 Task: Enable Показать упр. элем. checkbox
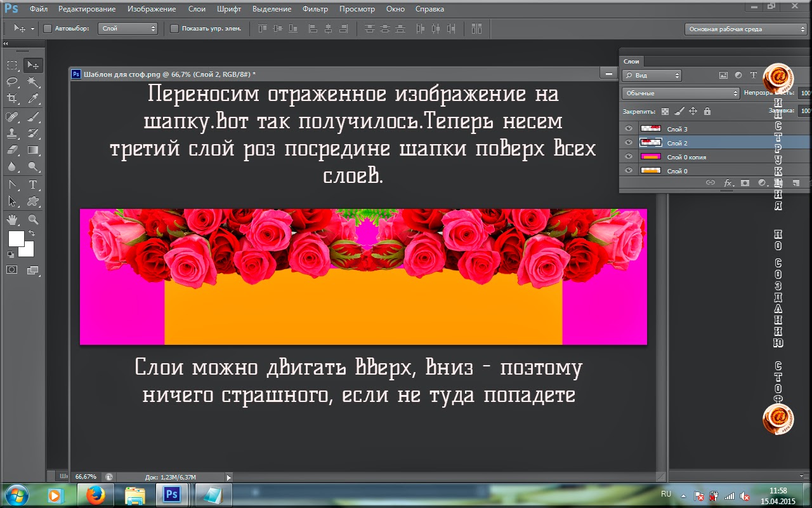pyautogui.click(x=174, y=29)
